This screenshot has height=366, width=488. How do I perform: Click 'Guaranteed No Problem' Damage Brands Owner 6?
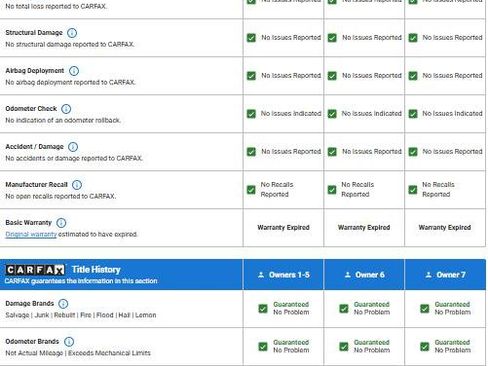click(372, 308)
